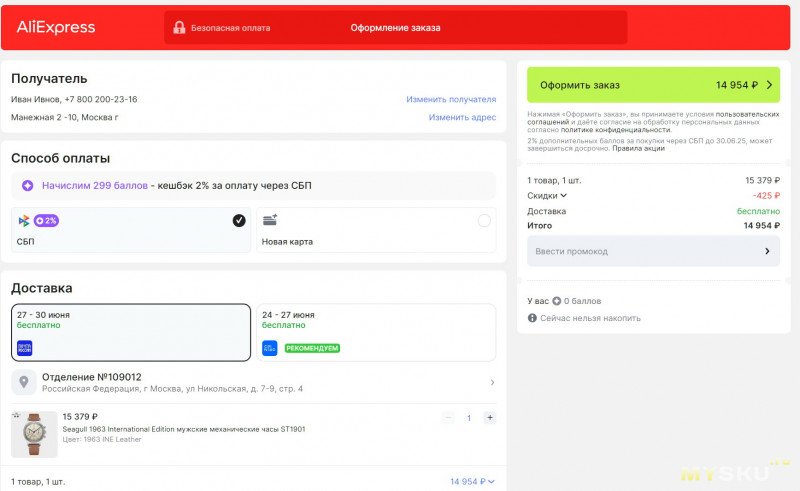Click the Seagull watch thumbnail image
The height and width of the screenshot is (491, 800).
click(34, 434)
